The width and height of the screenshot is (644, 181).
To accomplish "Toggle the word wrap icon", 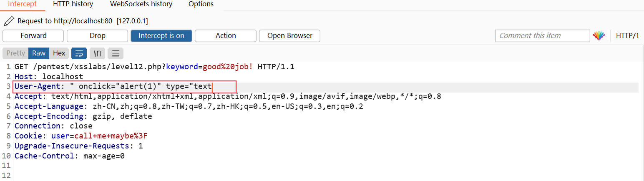I will tap(79, 53).
